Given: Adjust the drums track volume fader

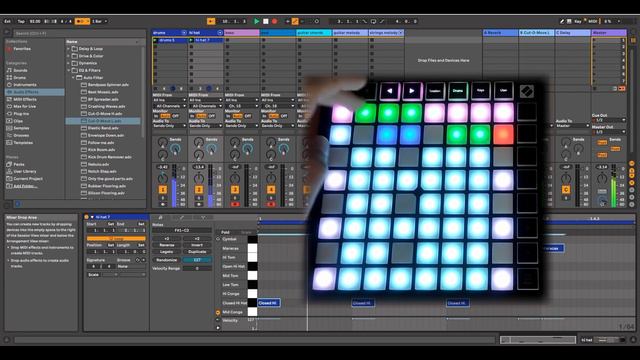Looking at the screenshot, I should (x=175, y=186).
